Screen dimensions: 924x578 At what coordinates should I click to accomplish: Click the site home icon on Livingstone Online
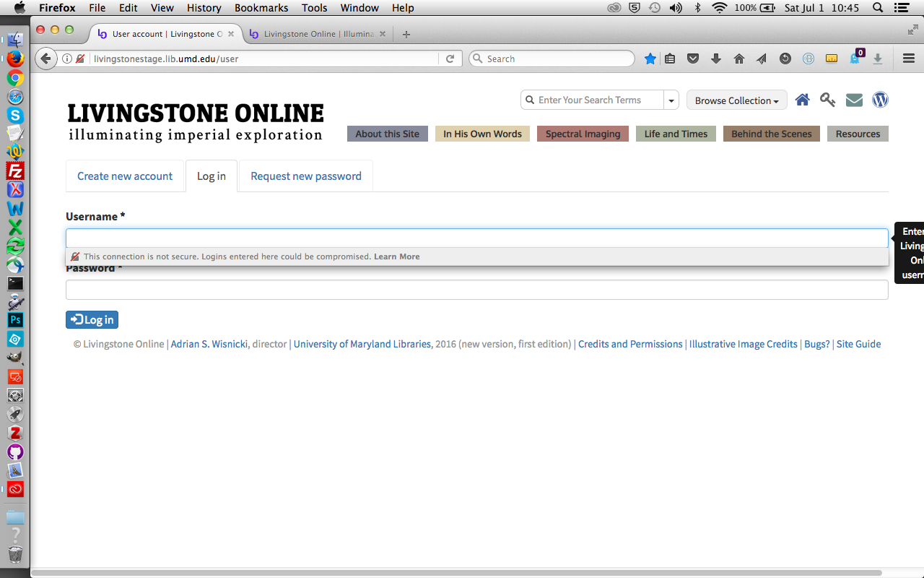point(803,100)
